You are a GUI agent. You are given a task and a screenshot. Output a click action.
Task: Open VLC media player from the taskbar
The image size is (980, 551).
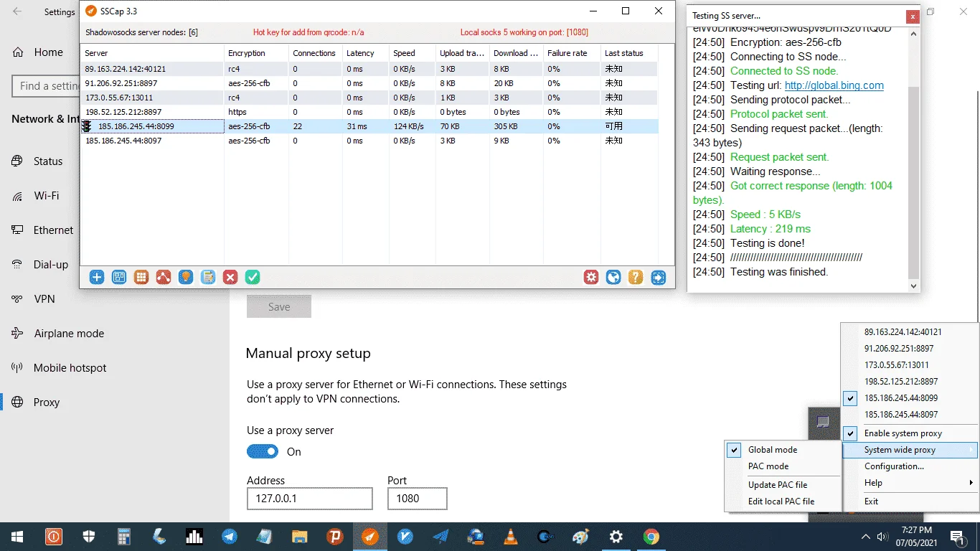click(x=511, y=537)
